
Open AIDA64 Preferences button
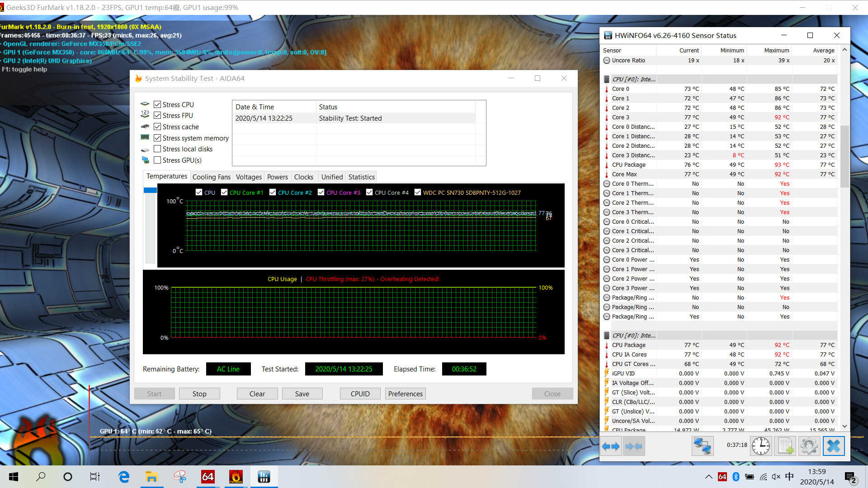coord(406,394)
